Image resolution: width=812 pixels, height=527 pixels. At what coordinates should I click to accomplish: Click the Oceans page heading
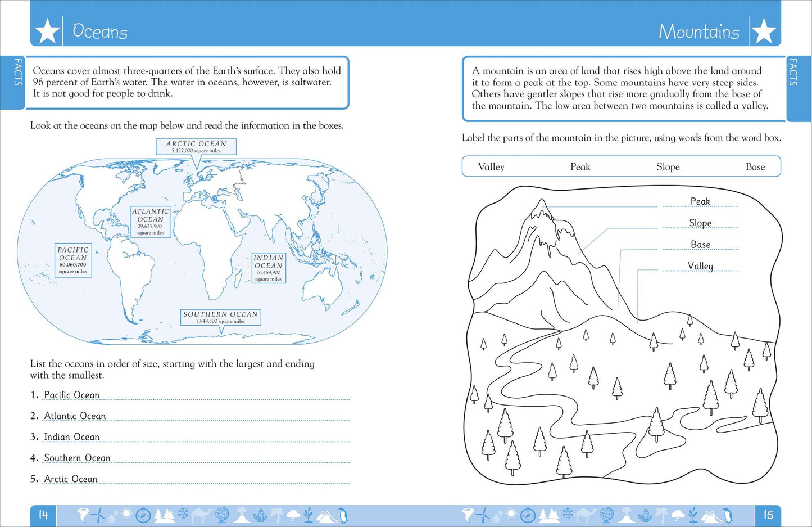[x=100, y=31]
